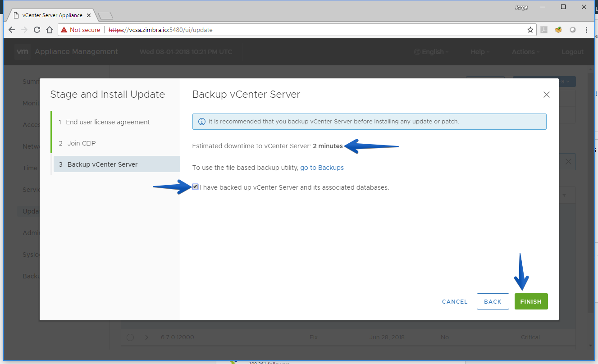Click the Not secure warning triangle icon
This screenshot has height=364, width=598.
[x=64, y=30]
